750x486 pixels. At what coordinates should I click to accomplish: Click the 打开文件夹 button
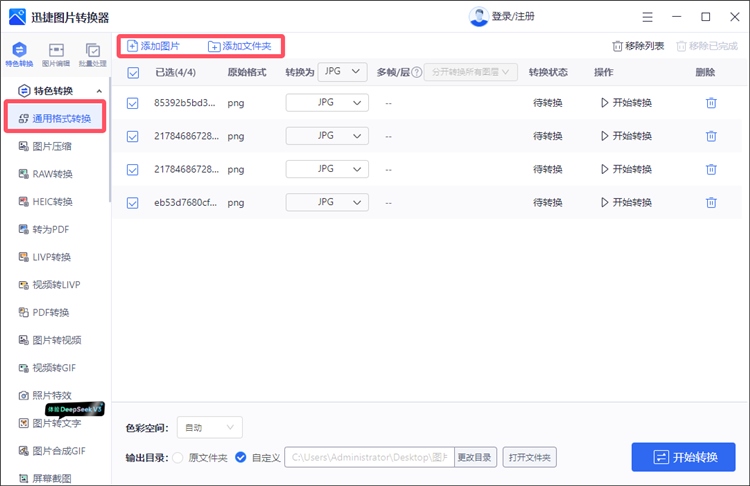point(529,457)
